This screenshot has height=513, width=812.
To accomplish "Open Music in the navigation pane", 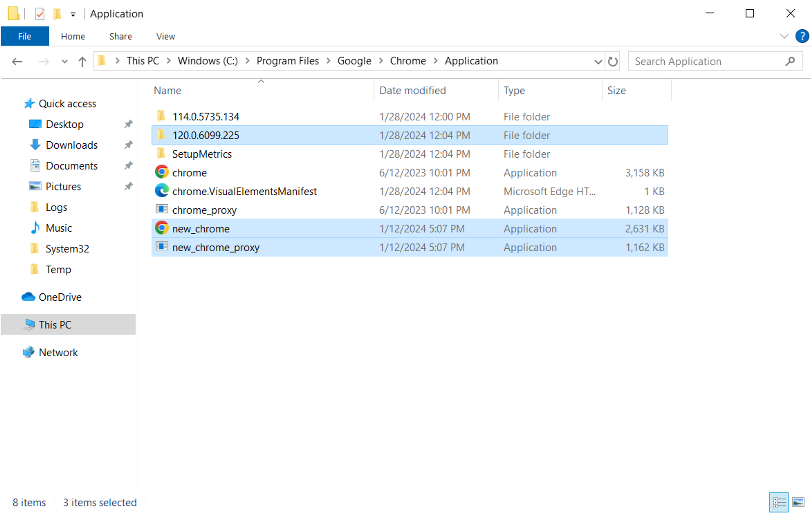I will click(59, 228).
